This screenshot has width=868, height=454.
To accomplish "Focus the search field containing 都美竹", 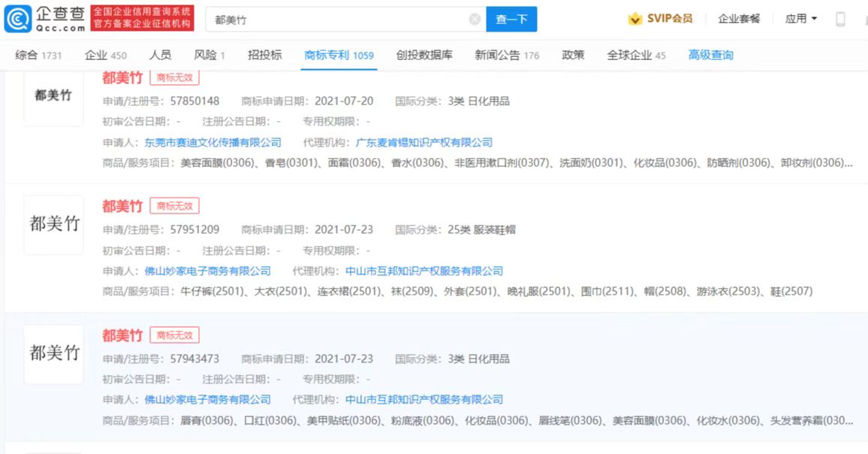I will (x=346, y=20).
